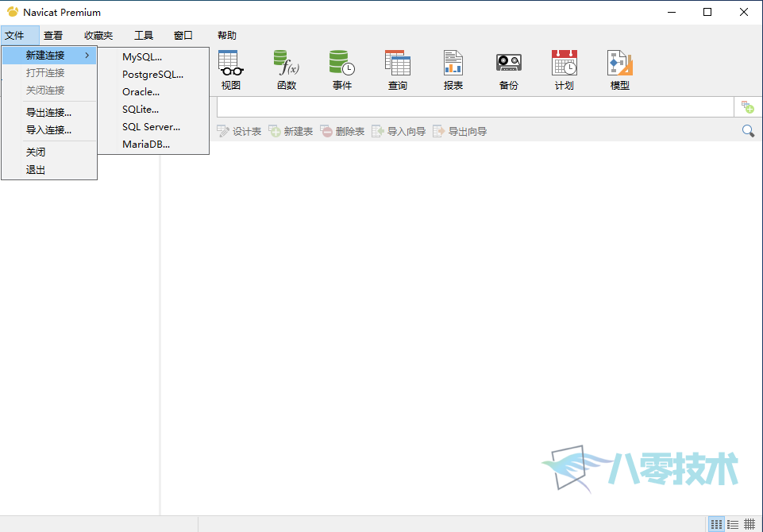Switch to list view in status bar
The width and height of the screenshot is (763, 532).
(733, 524)
